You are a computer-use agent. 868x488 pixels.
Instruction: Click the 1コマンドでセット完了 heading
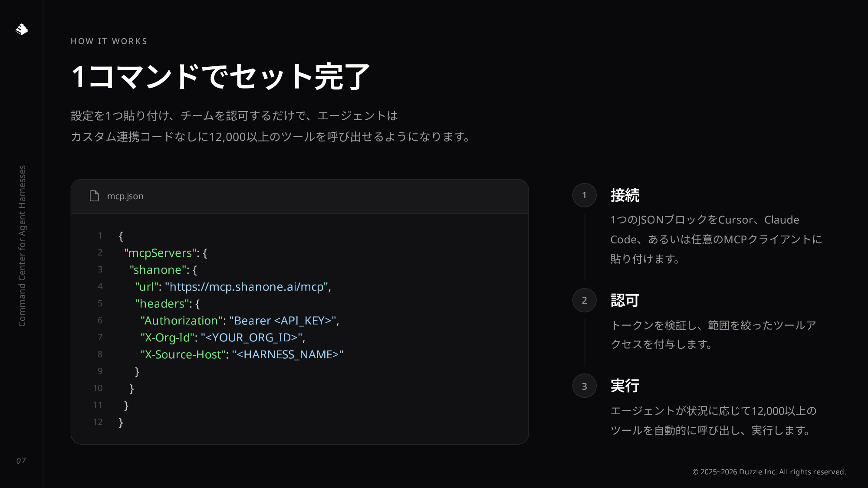click(220, 77)
